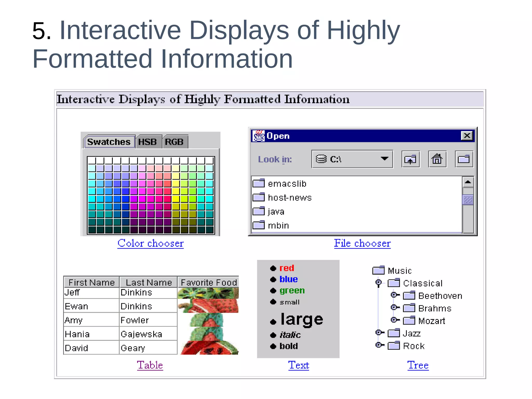This screenshot has width=532, height=399.
Task: Pick the bright yellow swatch
Action: [x=176, y=199]
